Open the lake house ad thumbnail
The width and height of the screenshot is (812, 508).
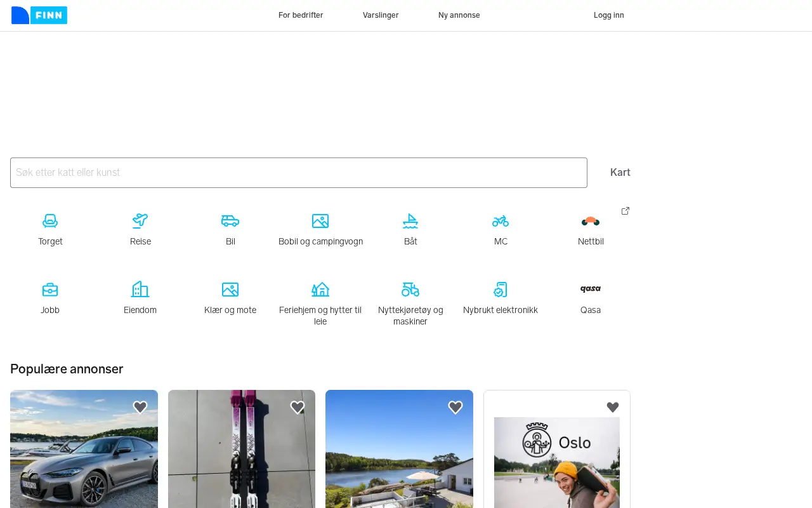tap(399, 449)
